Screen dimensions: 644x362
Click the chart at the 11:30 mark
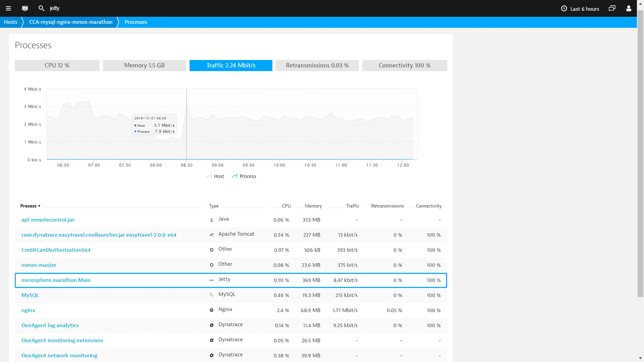pyautogui.click(x=372, y=124)
